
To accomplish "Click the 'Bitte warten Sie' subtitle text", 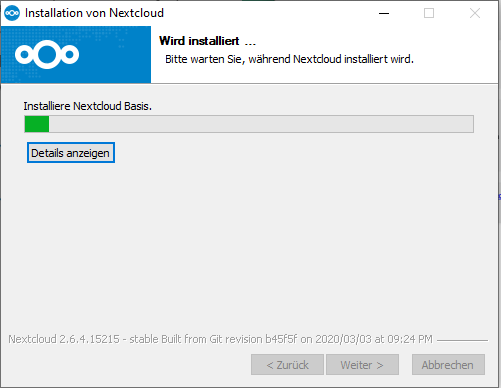I will pyautogui.click(x=203, y=59).
